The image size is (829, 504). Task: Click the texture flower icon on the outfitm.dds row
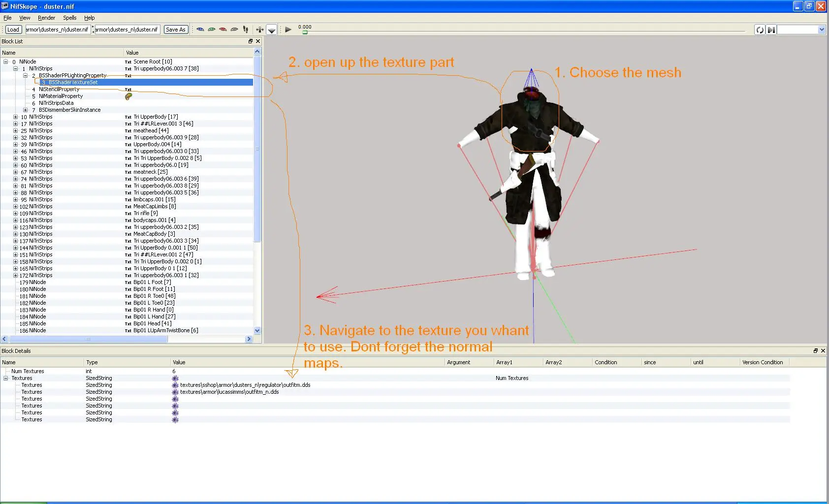click(x=175, y=385)
